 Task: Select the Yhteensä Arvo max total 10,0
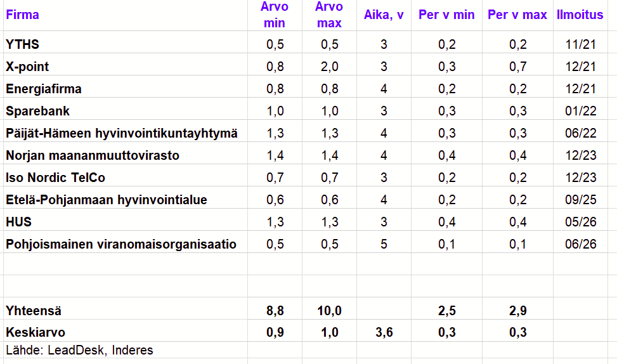point(329,311)
